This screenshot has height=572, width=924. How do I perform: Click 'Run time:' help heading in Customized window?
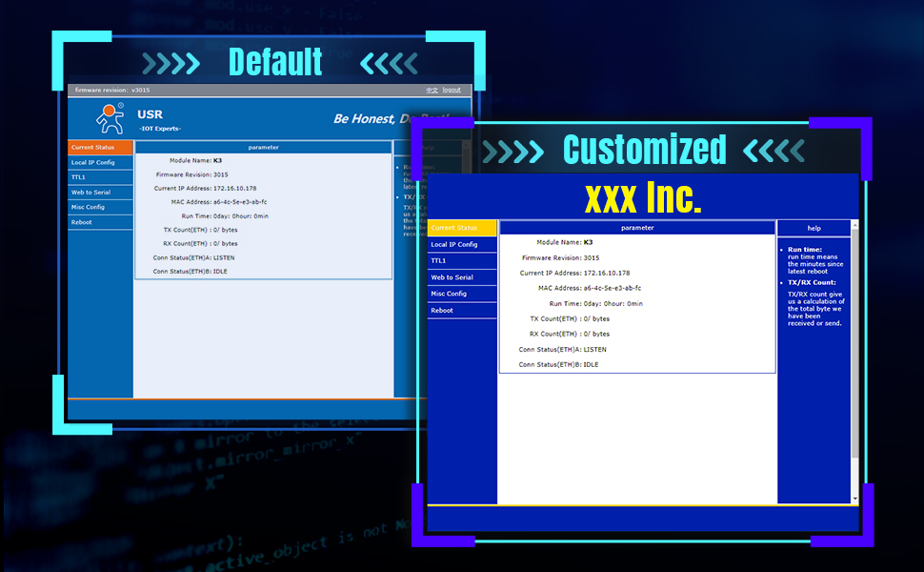(x=804, y=250)
